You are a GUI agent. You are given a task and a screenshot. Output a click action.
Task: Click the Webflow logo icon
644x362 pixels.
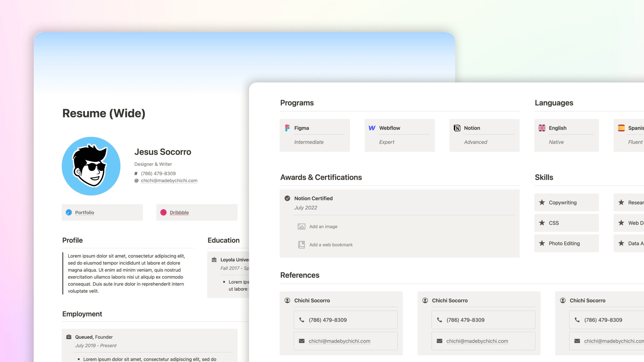pos(372,128)
